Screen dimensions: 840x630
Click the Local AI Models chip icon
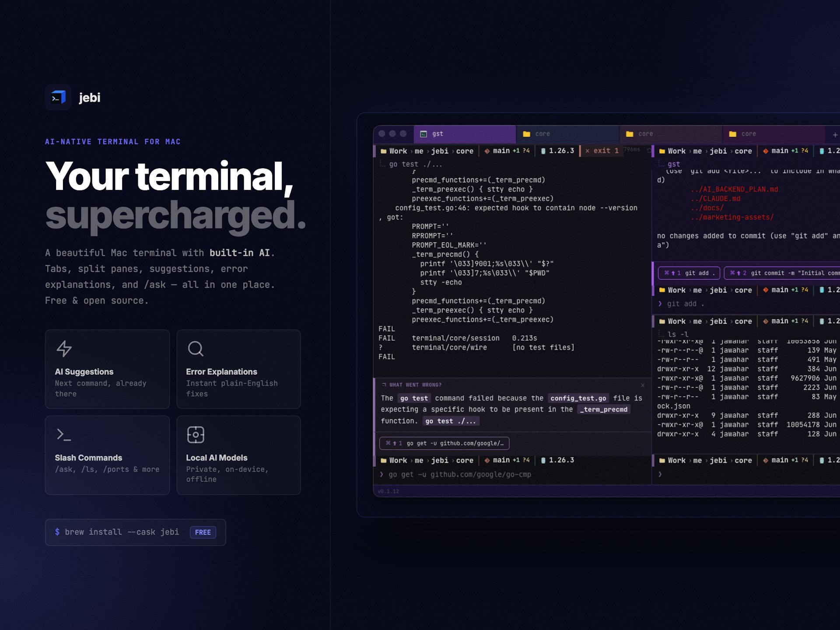pos(196,435)
